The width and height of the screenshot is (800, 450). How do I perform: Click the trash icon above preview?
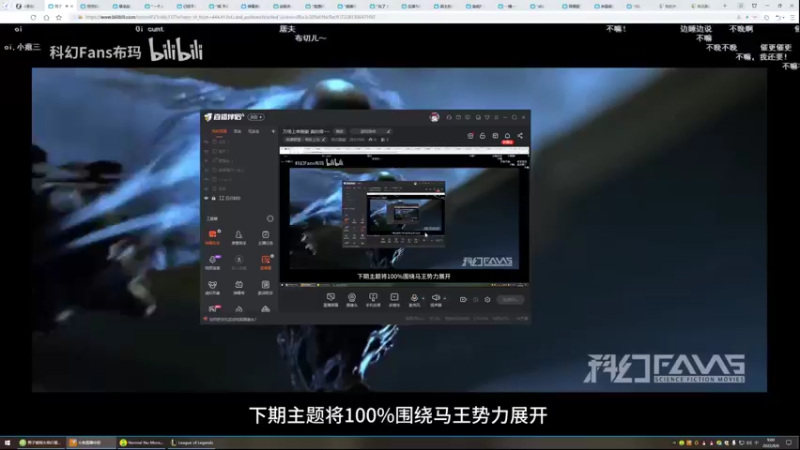pyautogui.click(x=470, y=136)
